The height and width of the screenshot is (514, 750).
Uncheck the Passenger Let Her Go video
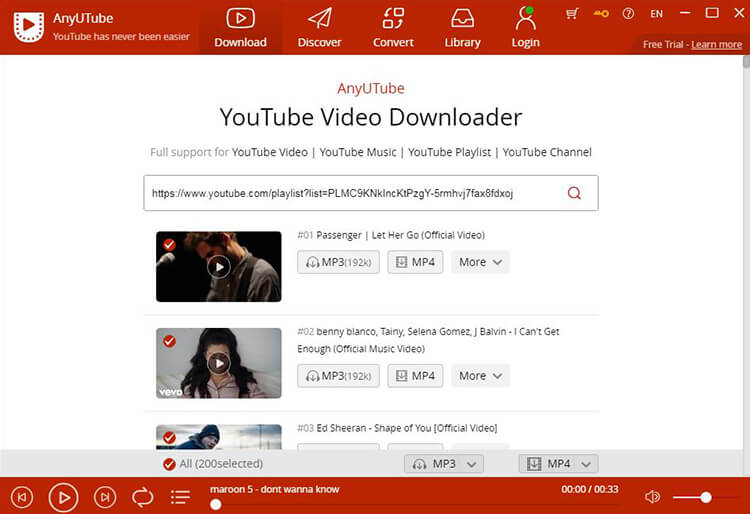[x=169, y=245]
